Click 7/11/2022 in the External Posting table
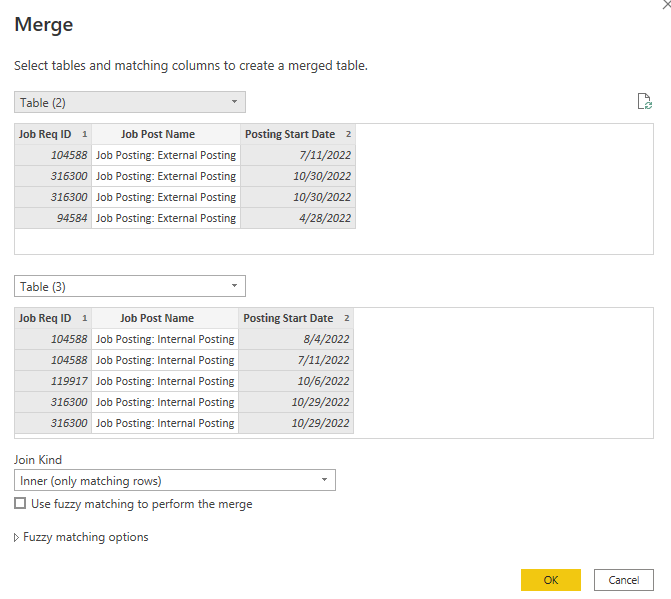This screenshot has height=599, width=671. (x=298, y=155)
